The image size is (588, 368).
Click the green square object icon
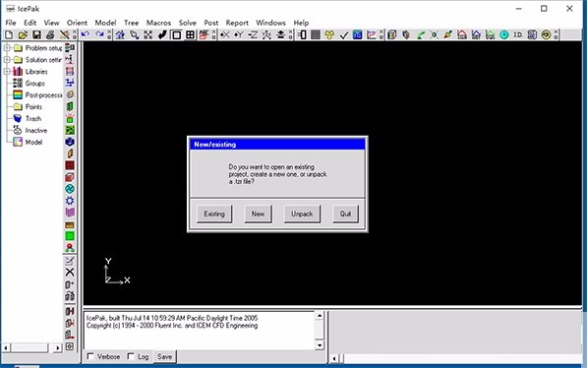[70, 236]
